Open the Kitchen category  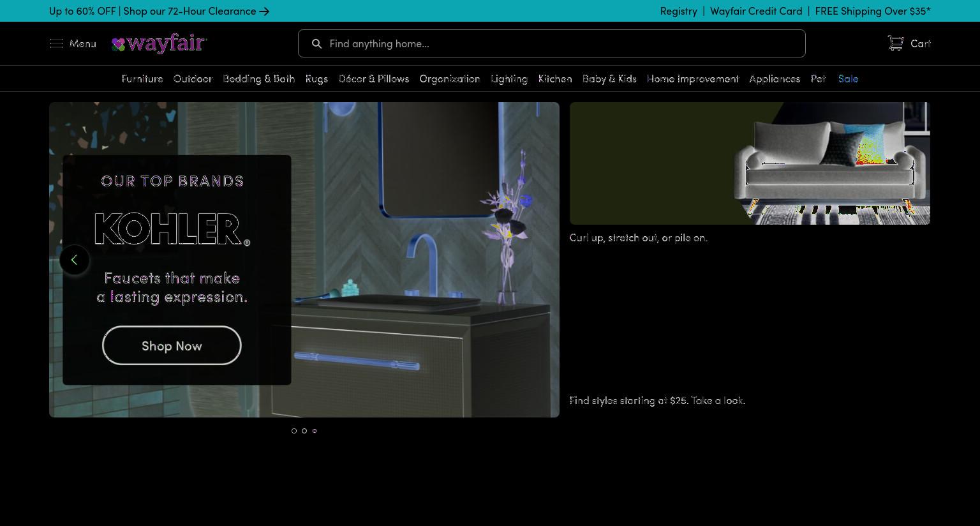point(555,79)
